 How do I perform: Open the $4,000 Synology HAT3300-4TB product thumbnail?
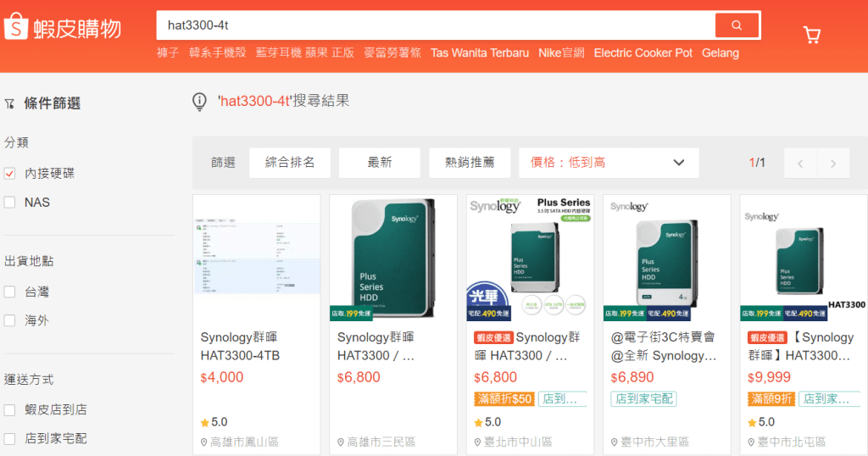[257, 257]
